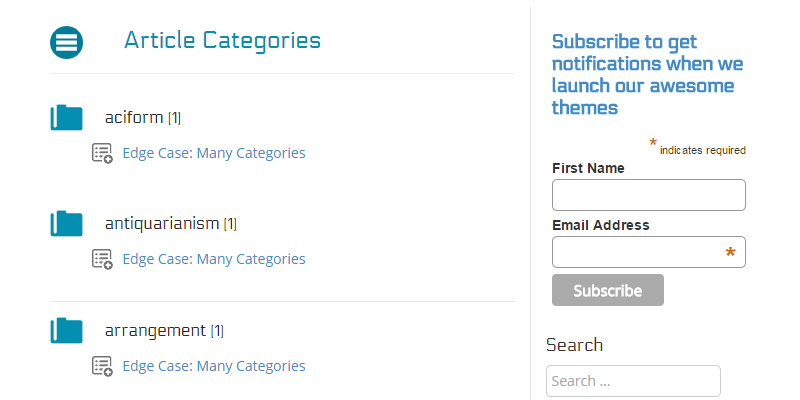Viewport: 800px width, 400px height.
Task: Focus the First Name input field
Action: pos(648,195)
